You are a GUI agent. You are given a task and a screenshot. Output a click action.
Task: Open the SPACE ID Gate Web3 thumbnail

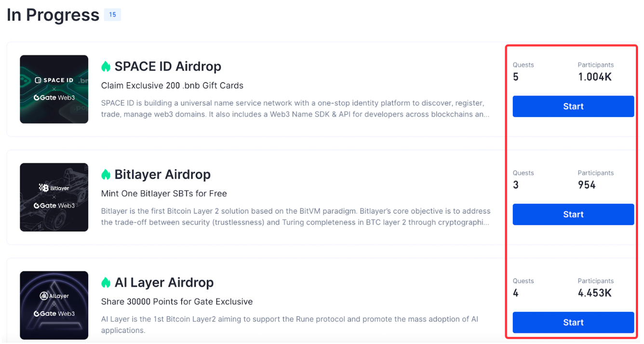(x=54, y=89)
